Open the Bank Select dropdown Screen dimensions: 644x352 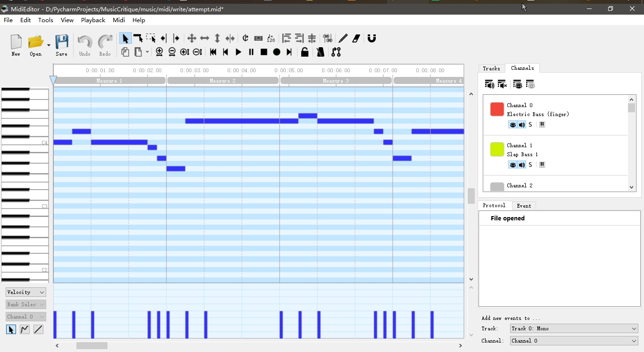(x=26, y=304)
